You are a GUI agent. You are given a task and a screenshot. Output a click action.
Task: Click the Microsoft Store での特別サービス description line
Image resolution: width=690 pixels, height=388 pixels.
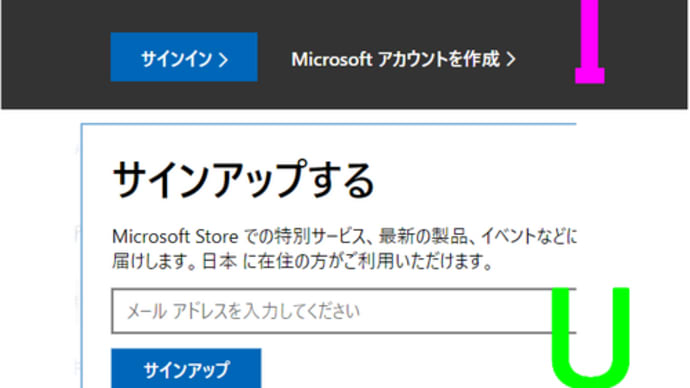pyautogui.click(x=344, y=237)
